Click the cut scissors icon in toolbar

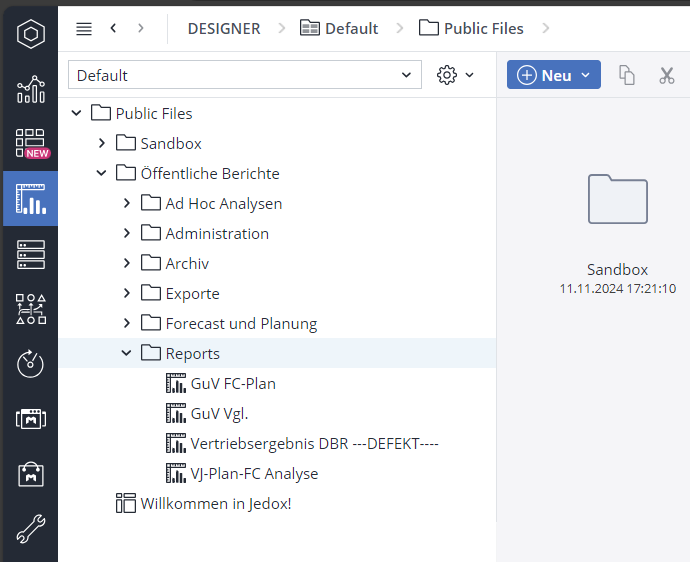coord(667,76)
